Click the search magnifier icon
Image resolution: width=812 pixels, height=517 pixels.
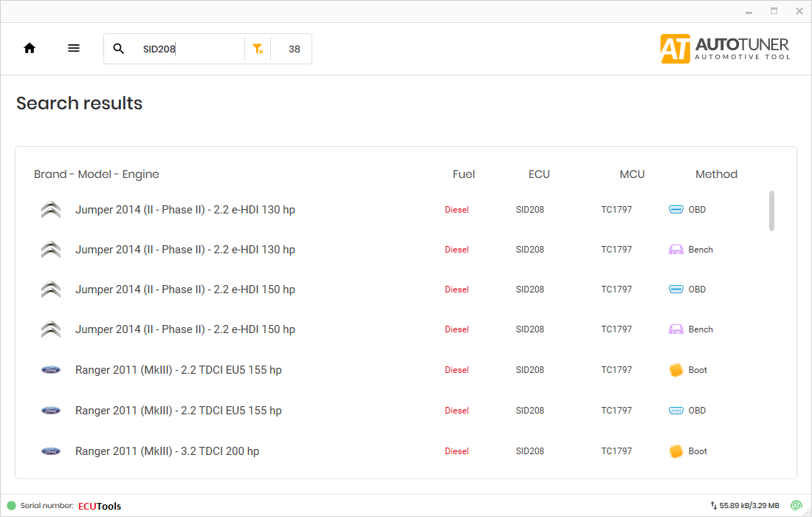[119, 49]
